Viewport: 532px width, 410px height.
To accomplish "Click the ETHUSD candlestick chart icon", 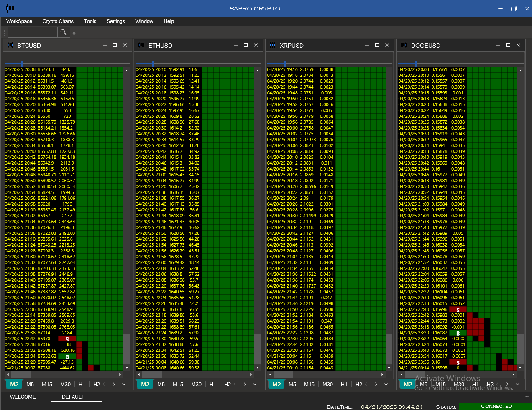I will 141,45.
